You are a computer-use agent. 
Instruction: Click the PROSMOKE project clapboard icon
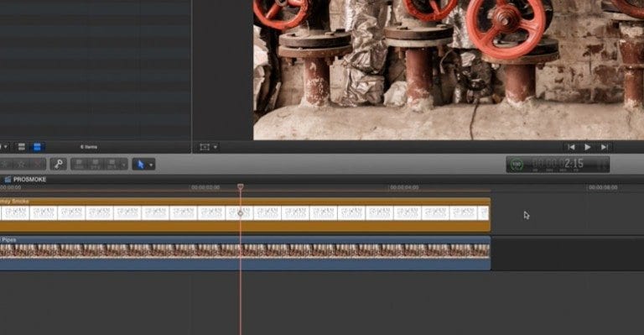(8, 179)
